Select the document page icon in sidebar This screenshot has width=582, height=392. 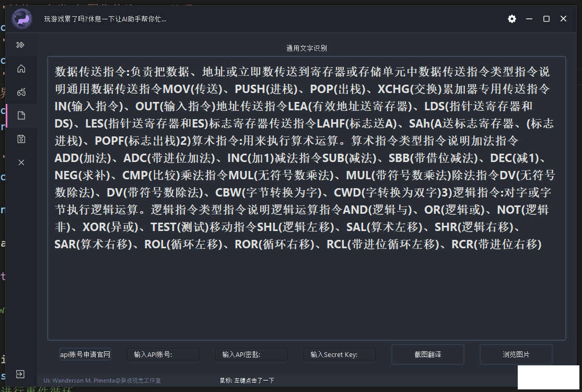(21, 116)
